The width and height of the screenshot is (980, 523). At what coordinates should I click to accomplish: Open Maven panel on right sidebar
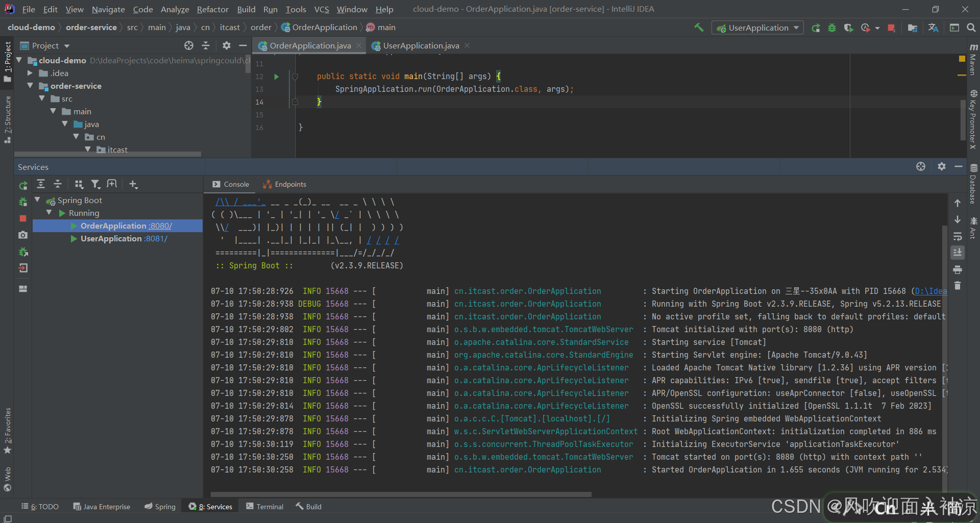[x=973, y=59]
